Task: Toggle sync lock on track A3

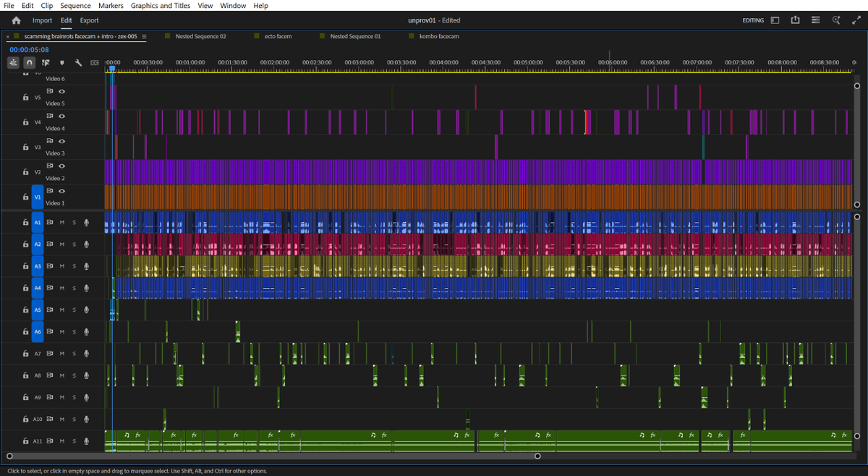Action: click(x=50, y=266)
